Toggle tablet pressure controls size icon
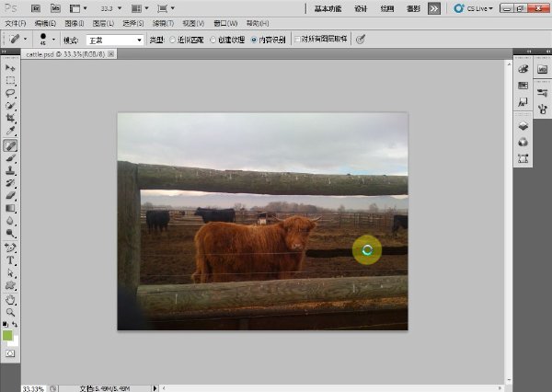 tap(360, 40)
